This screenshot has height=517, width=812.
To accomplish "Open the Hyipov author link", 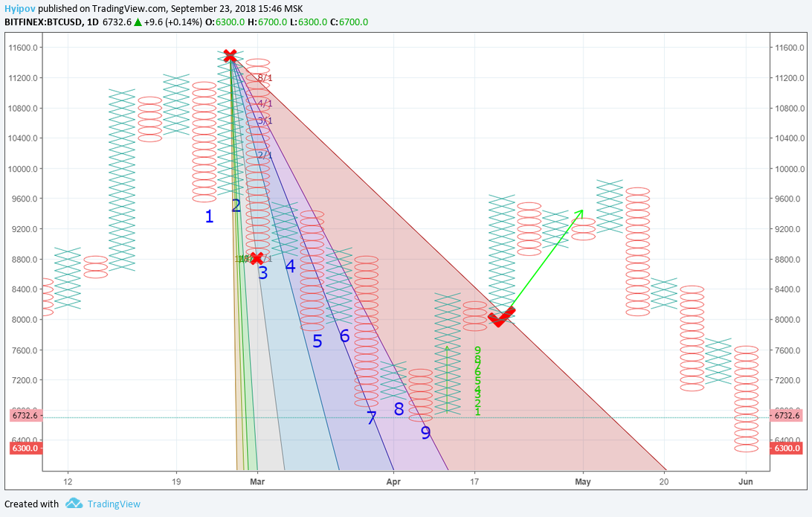I will click(20, 9).
